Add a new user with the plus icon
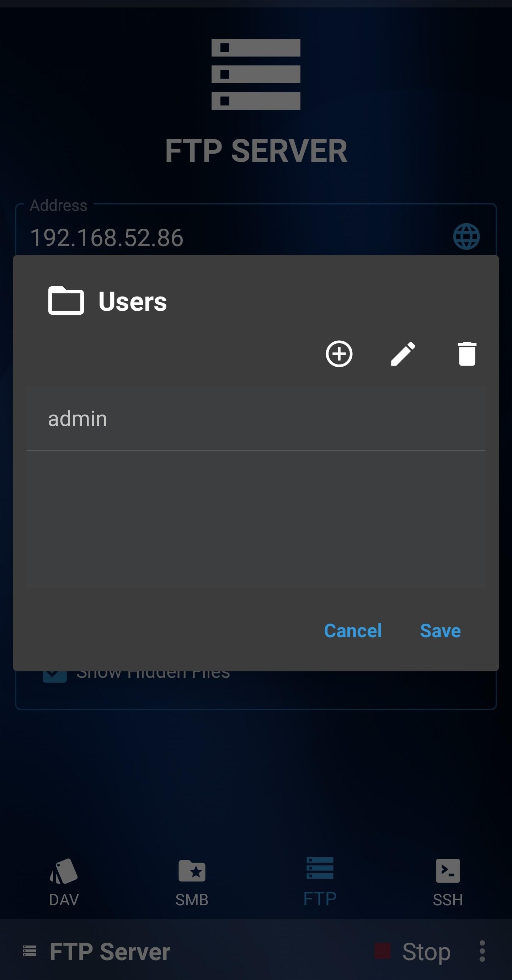Screen dimensions: 512x980 pyautogui.click(x=339, y=354)
